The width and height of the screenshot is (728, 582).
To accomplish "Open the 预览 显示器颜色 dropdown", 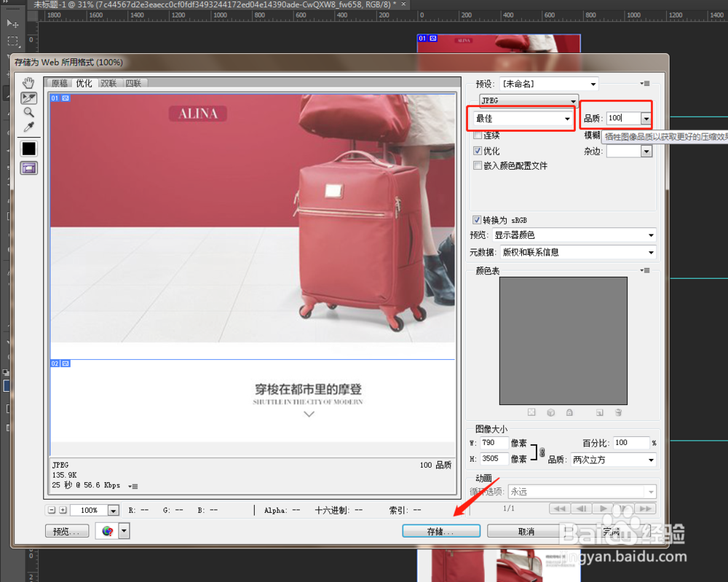I will [574, 235].
